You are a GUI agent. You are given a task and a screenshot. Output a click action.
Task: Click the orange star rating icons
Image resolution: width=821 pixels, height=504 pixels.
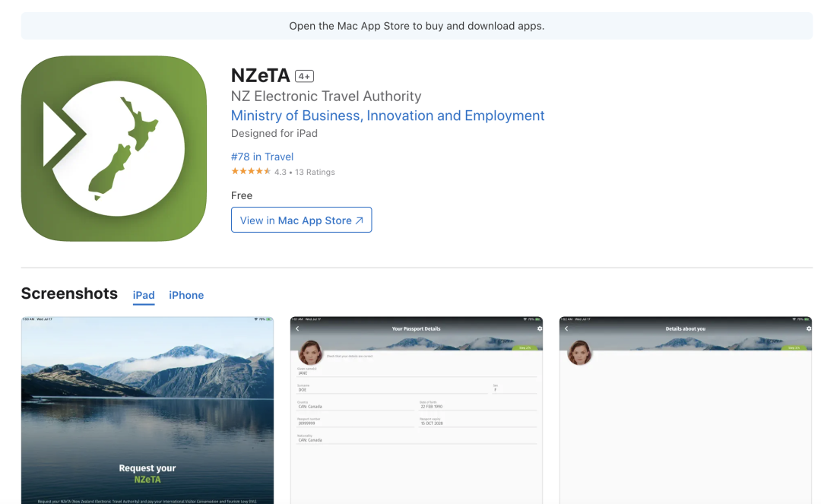[251, 172]
